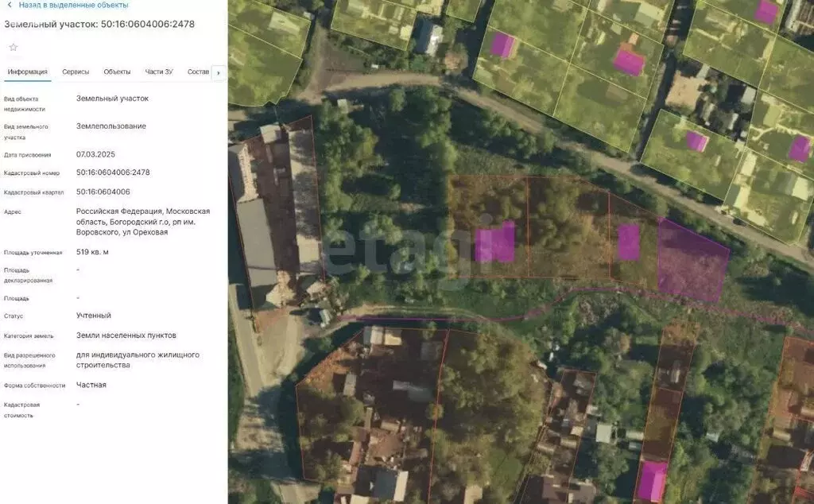The height and width of the screenshot is (504, 814).
Task: Click ownership form value 'Частная'
Action: click(x=91, y=385)
